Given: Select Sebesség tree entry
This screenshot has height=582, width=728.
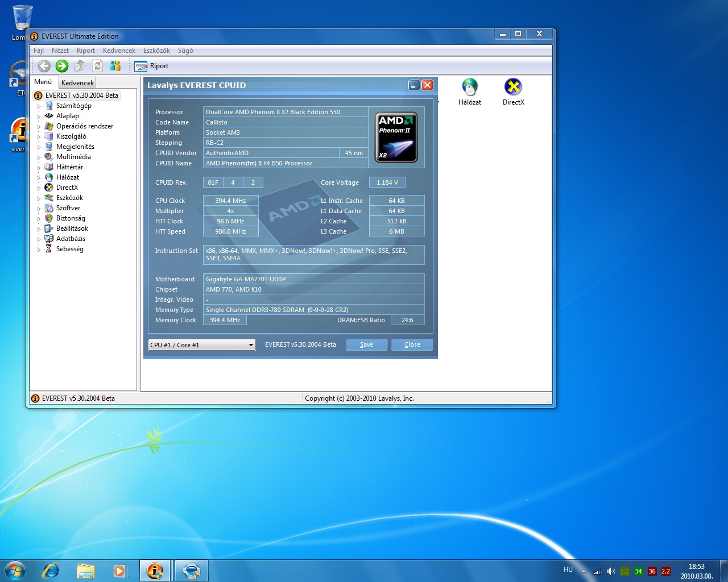Looking at the screenshot, I should click(x=69, y=249).
